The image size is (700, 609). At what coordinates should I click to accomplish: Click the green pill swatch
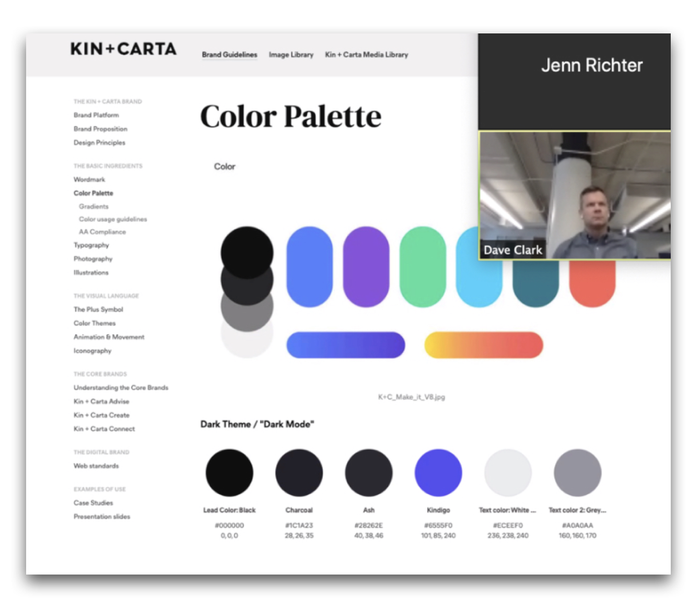[x=423, y=266]
